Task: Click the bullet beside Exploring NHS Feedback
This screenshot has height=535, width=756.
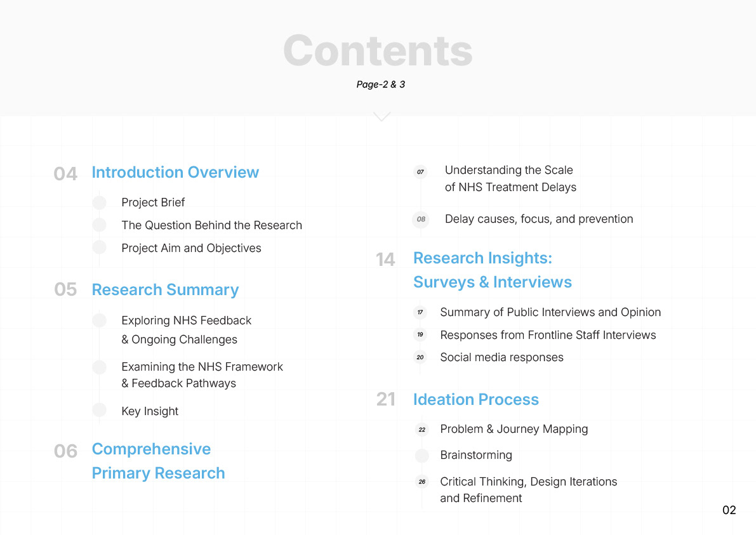Action: point(99,320)
